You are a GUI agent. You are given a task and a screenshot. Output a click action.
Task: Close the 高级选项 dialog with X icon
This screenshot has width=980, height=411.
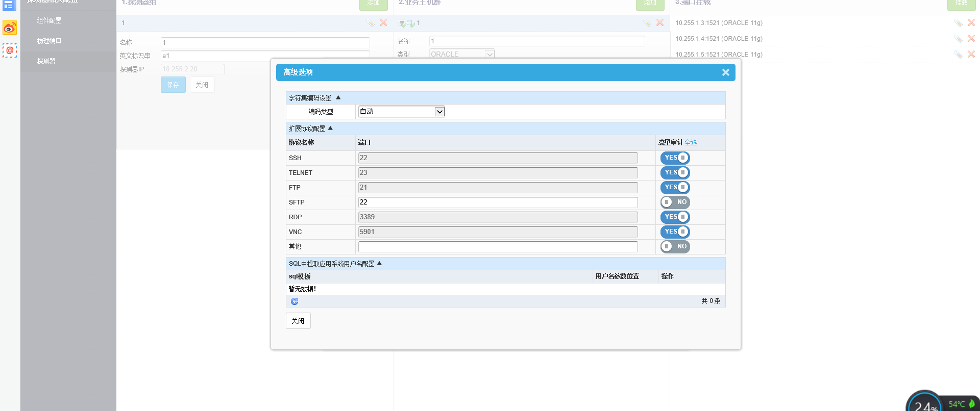pyautogui.click(x=725, y=72)
